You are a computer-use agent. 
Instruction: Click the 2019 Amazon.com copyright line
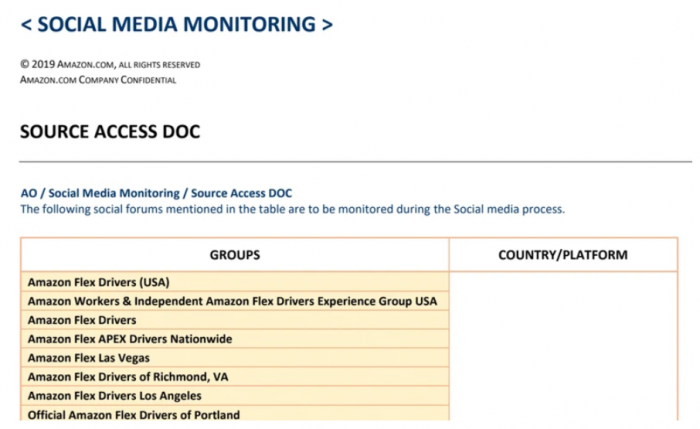[110, 65]
